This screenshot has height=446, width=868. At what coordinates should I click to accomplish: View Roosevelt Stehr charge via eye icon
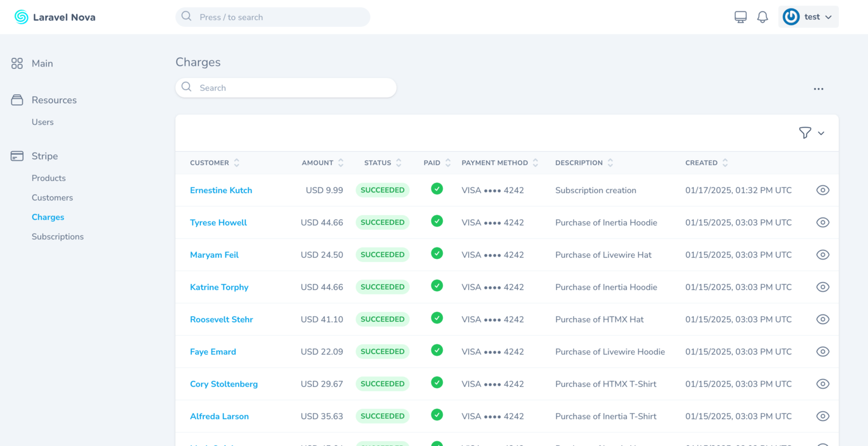click(x=822, y=319)
